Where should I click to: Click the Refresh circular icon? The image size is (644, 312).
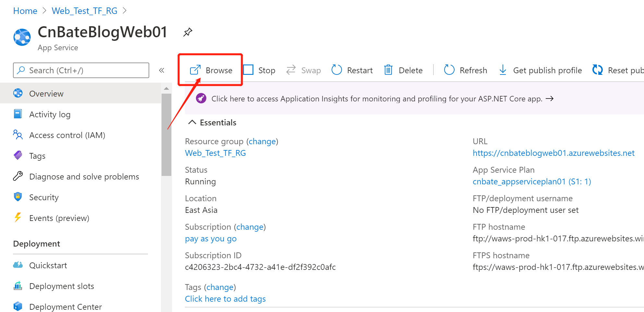pos(449,70)
